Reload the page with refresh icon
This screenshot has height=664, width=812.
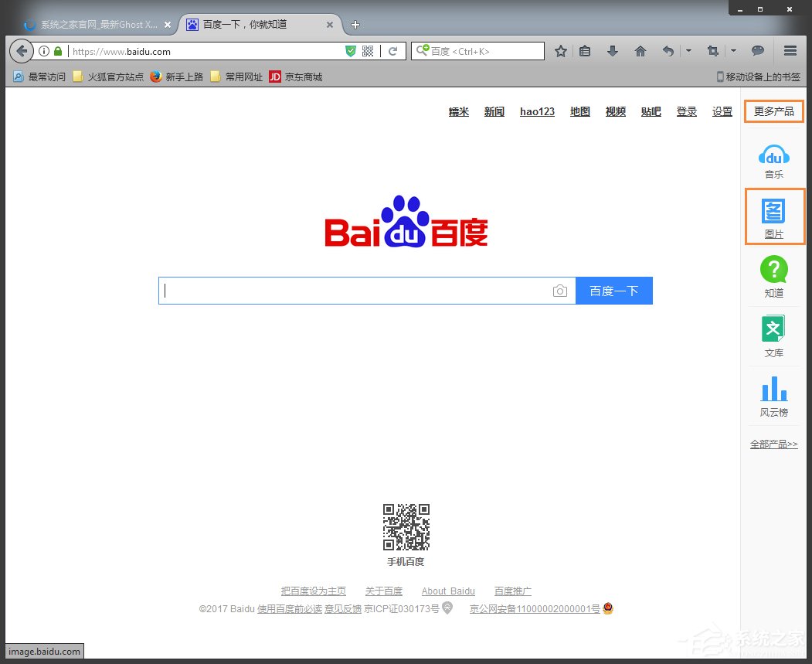pos(393,51)
